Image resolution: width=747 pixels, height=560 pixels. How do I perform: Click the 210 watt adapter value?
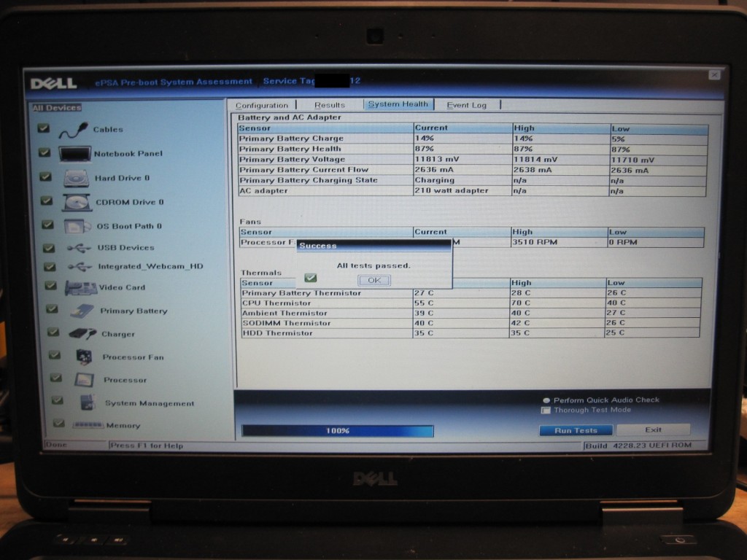click(452, 190)
